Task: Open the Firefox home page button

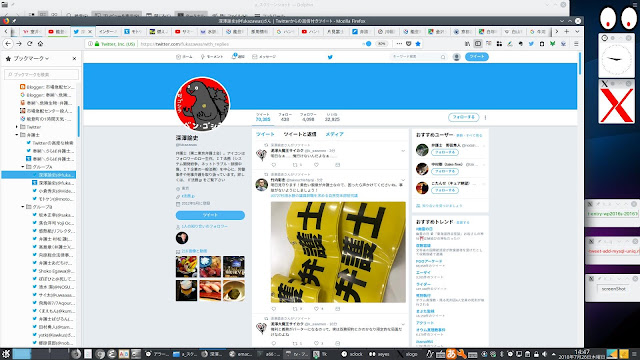Action: coord(40,44)
